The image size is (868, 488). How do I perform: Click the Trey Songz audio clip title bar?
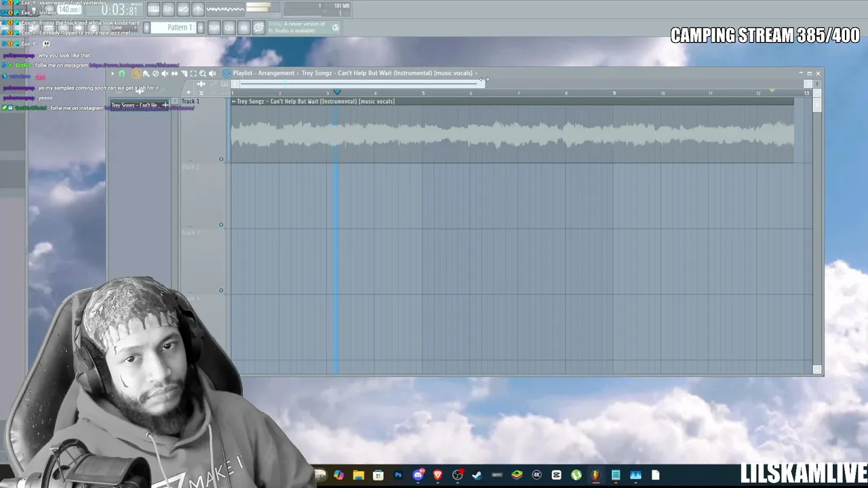point(512,102)
